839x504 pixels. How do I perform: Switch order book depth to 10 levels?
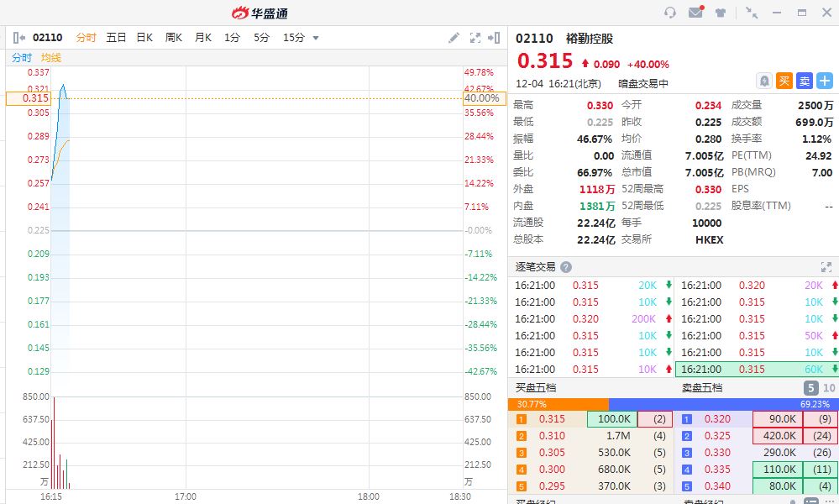[x=829, y=388]
